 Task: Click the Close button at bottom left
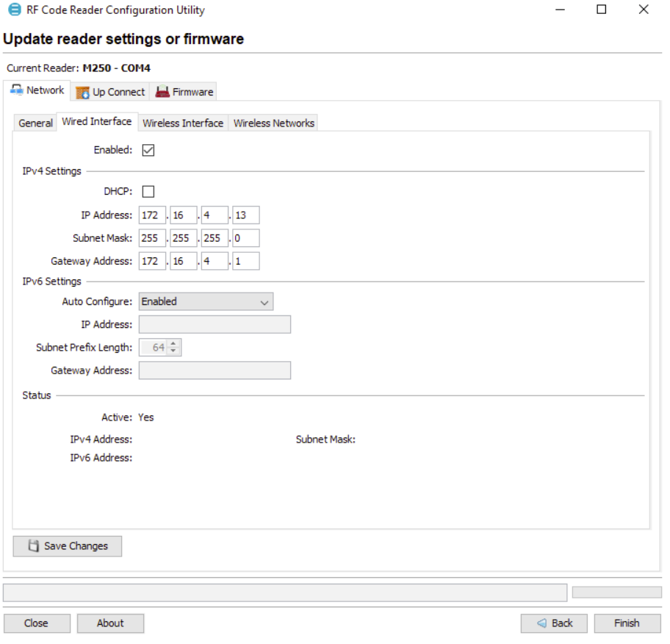click(36, 623)
